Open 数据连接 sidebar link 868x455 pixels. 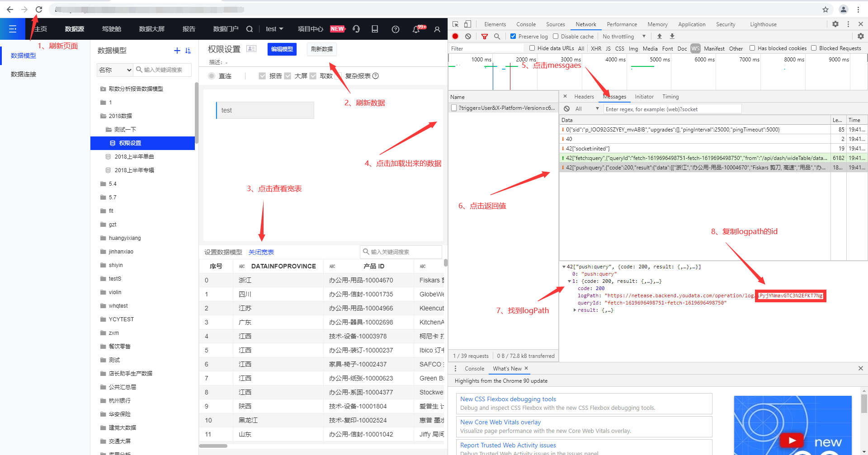[x=24, y=74]
